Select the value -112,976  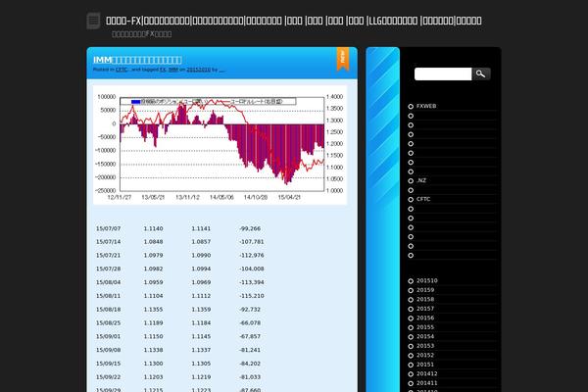(251, 255)
